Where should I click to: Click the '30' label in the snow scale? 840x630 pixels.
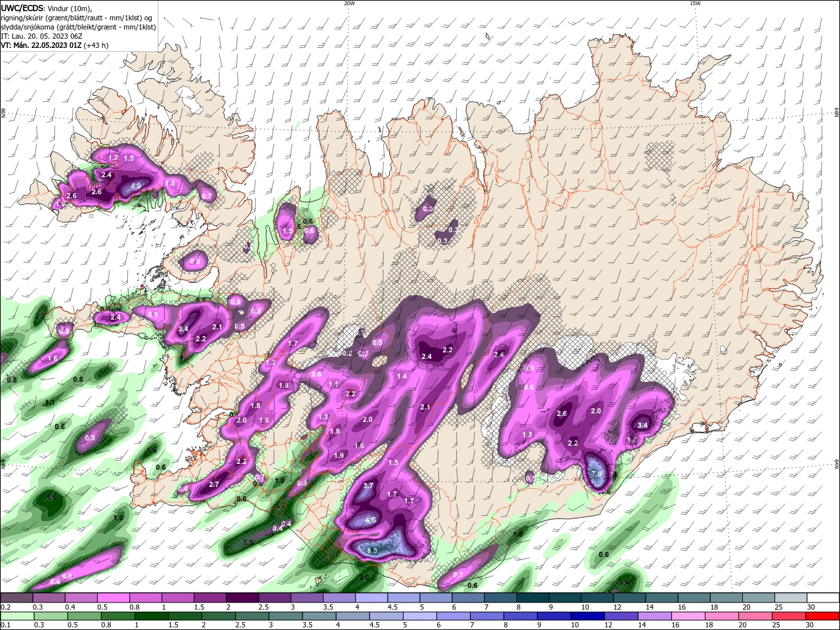(811, 608)
